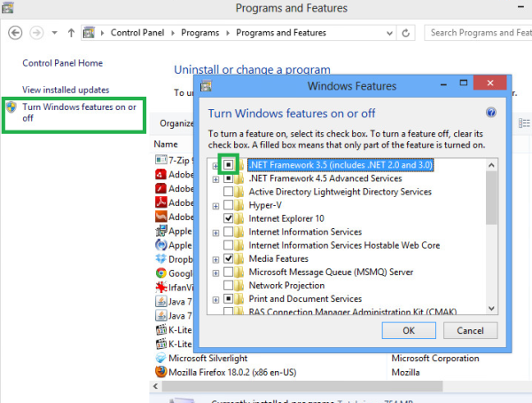Select the Dropbox program icon
Viewport: 532px width, 403px height.
pos(160,259)
